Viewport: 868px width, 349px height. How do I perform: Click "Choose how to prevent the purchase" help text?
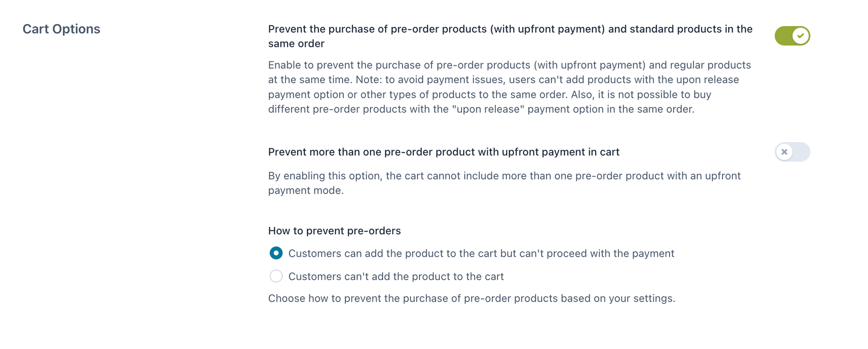click(471, 298)
